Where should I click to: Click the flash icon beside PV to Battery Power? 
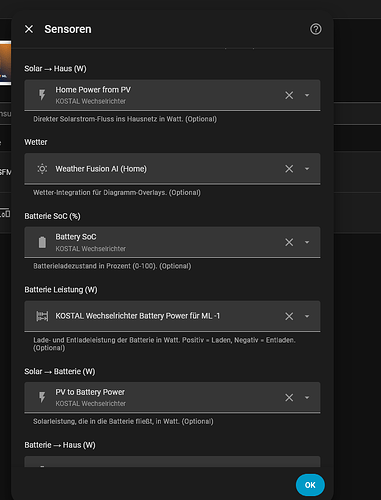pos(42,397)
